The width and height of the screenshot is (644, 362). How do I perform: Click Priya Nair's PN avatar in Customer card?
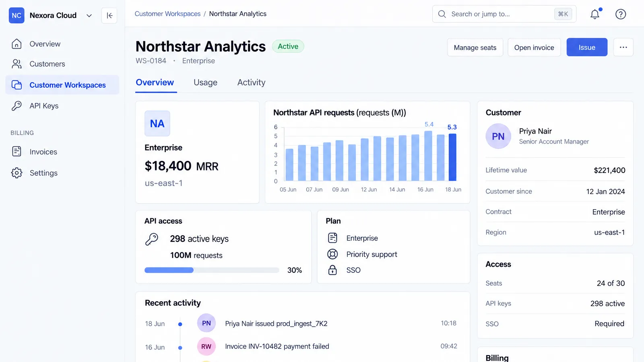498,136
